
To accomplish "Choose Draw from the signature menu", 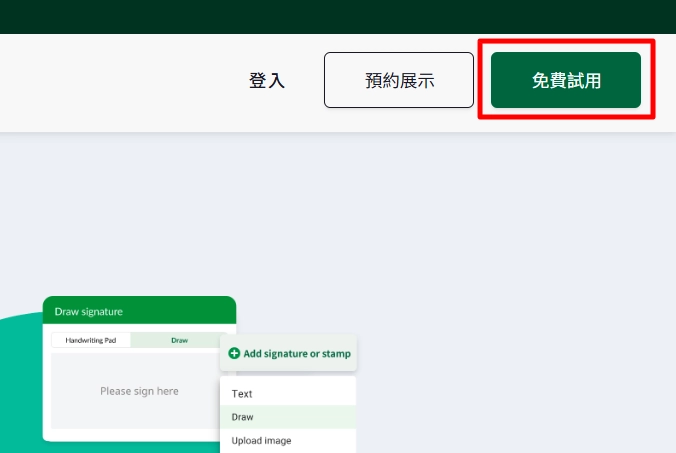I will (x=288, y=417).
